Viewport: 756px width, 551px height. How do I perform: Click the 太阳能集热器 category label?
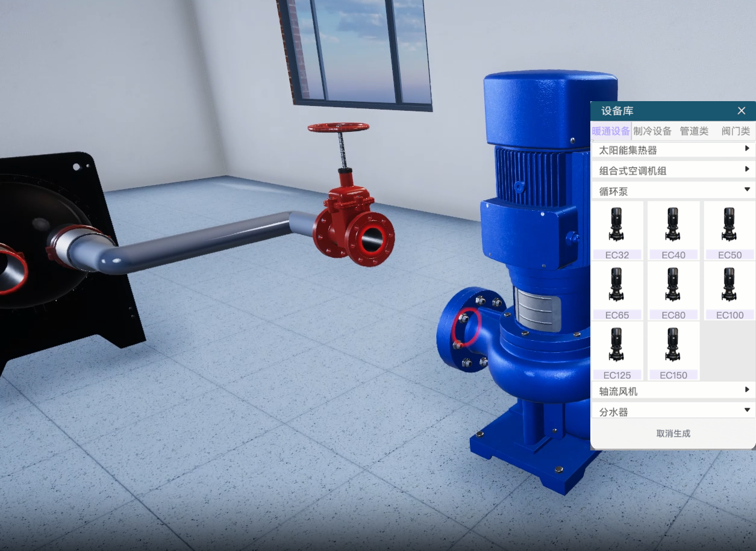pos(628,151)
